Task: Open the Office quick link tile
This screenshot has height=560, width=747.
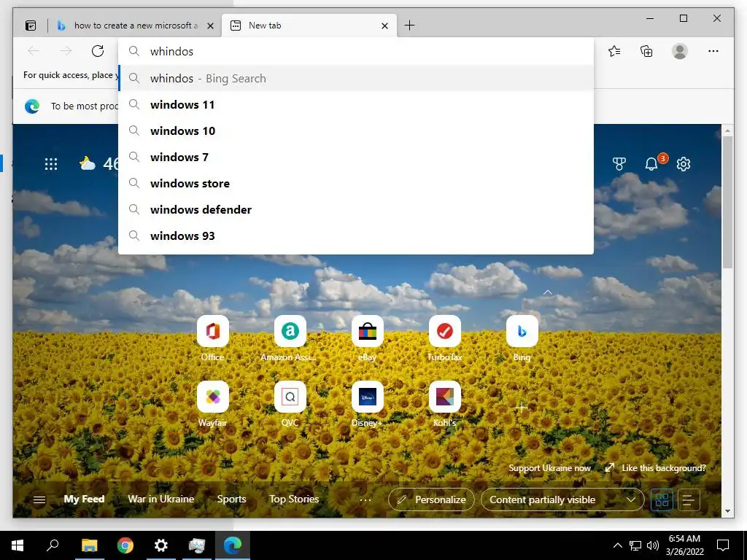Action: 212,331
